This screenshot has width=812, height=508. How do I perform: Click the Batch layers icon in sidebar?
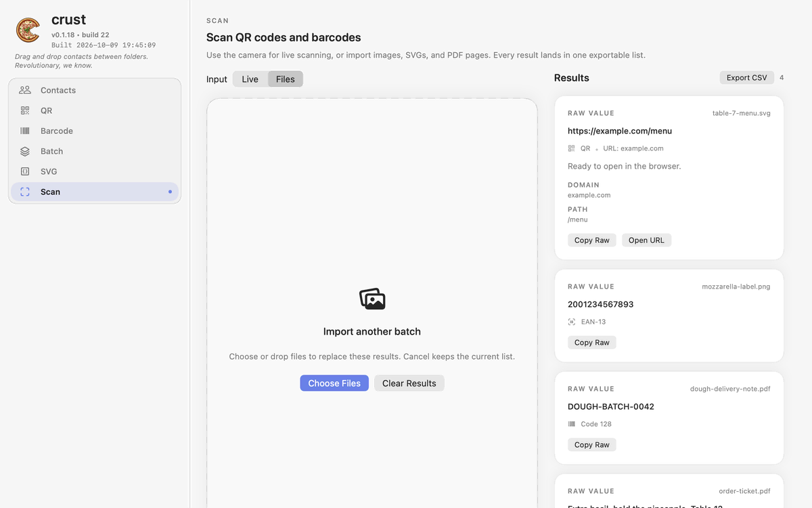(25, 151)
